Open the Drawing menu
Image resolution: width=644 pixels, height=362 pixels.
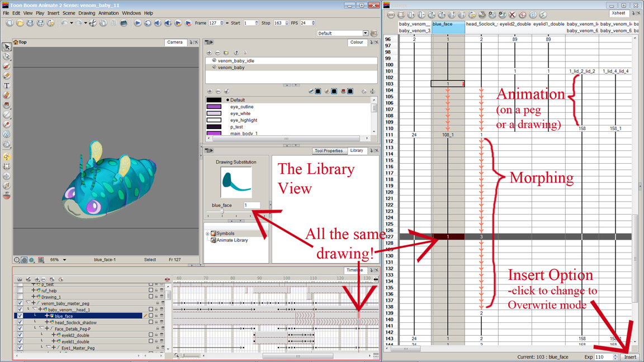pyautogui.click(x=87, y=13)
